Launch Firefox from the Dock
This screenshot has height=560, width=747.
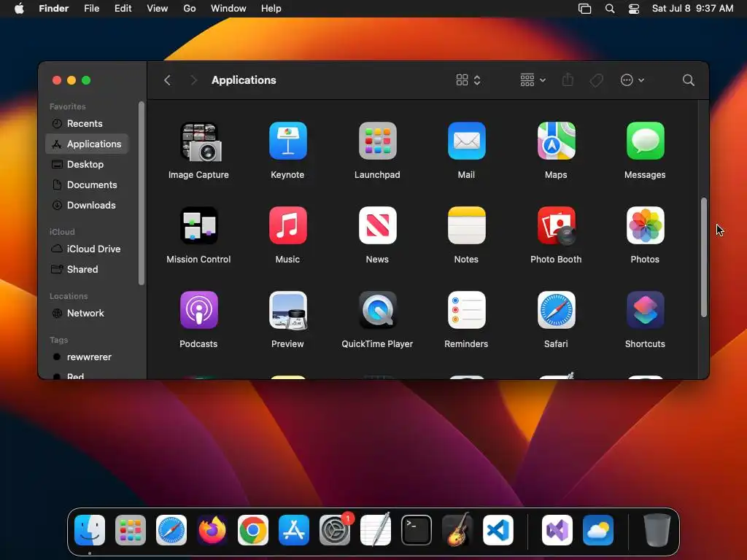tap(212, 530)
